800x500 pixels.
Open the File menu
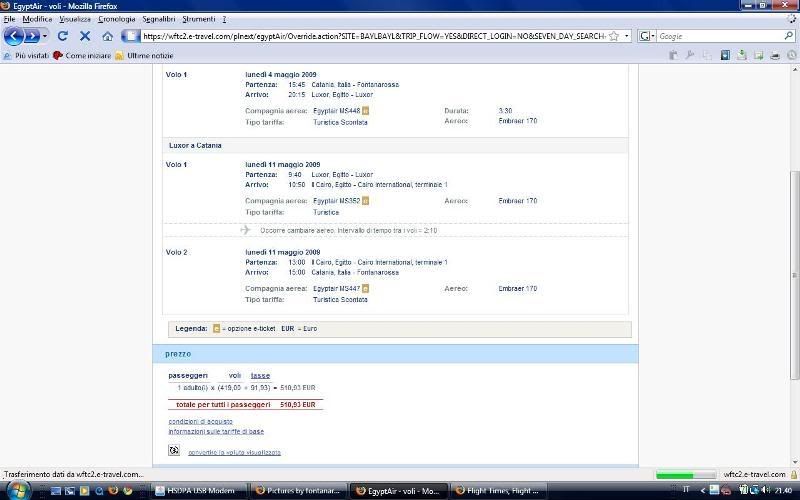pyautogui.click(x=9, y=19)
